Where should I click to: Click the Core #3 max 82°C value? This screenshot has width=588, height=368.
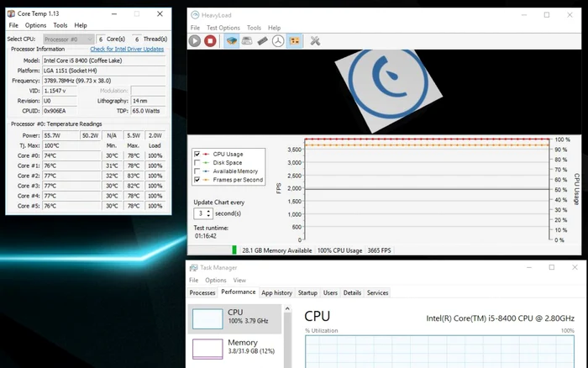coord(134,186)
